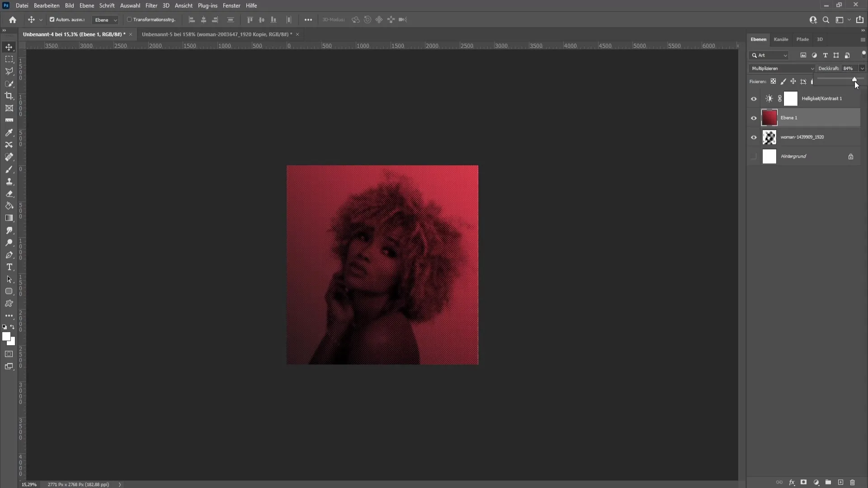The width and height of the screenshot is (868, 488).
Task: Swap foreground and background colors icon
Action: (13, 327)
